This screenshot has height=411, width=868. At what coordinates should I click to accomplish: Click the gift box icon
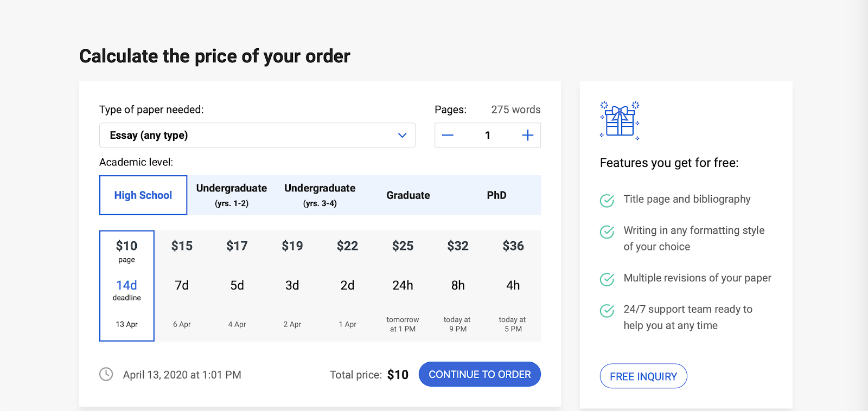tap(620, 120)
